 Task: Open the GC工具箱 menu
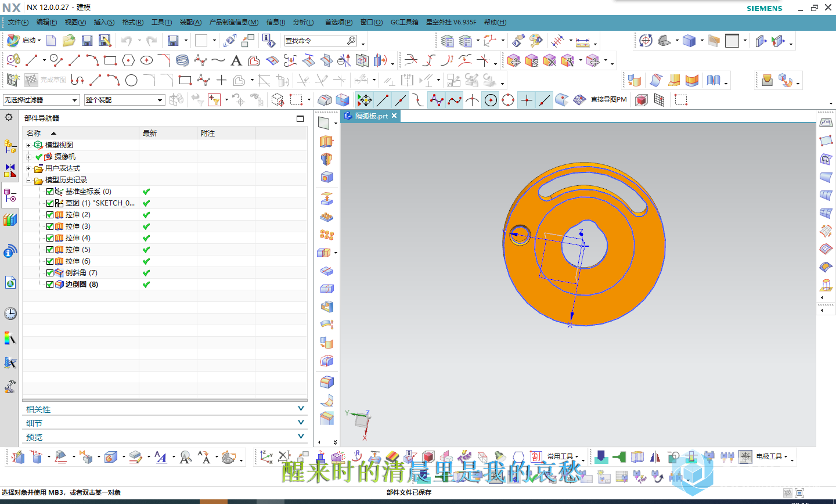click(x=404, y=22)
